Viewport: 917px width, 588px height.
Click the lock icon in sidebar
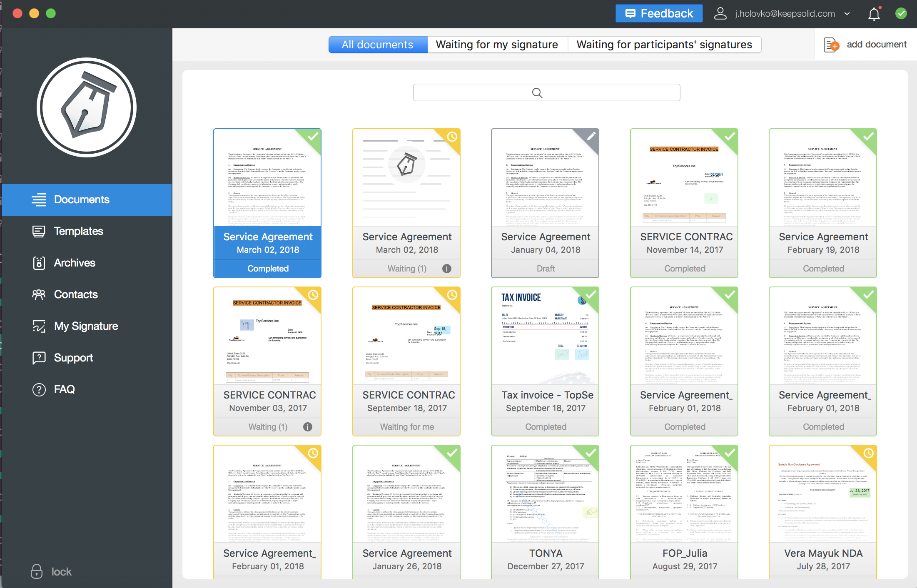[37, 571]
